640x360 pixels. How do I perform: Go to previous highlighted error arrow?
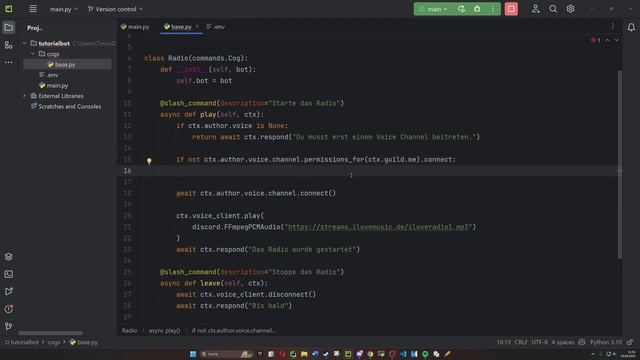pos(607,40)
